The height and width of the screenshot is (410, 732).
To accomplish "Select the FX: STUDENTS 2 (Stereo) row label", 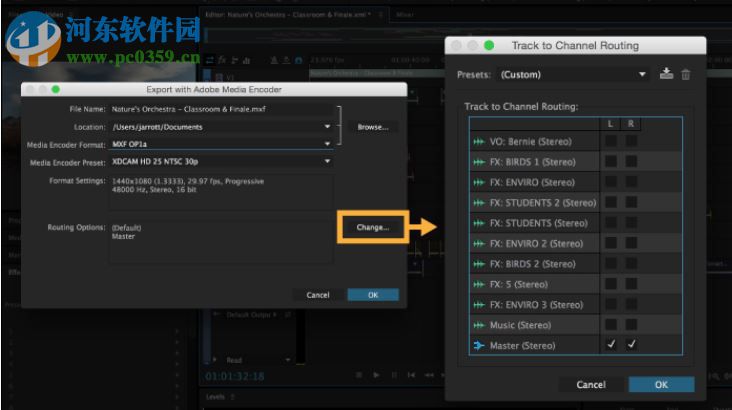I will coord(543,203).
